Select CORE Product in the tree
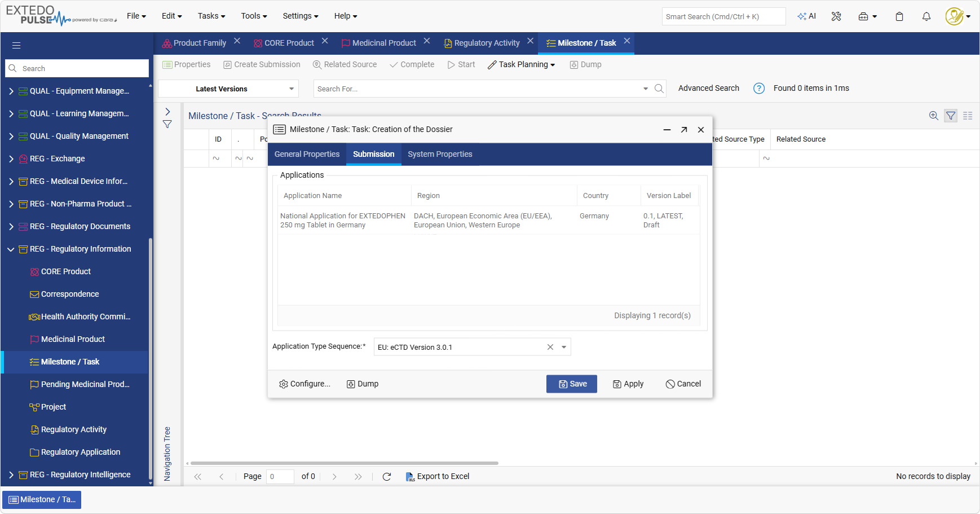The image size is (980, 514). (65, 271)
